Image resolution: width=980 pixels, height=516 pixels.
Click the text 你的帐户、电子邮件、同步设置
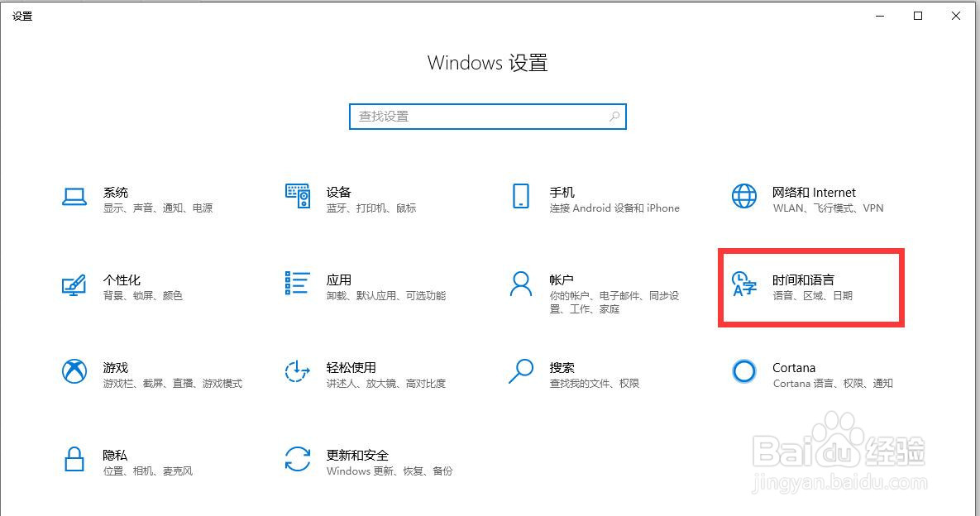pyautogui.click(x=614, y=303)
